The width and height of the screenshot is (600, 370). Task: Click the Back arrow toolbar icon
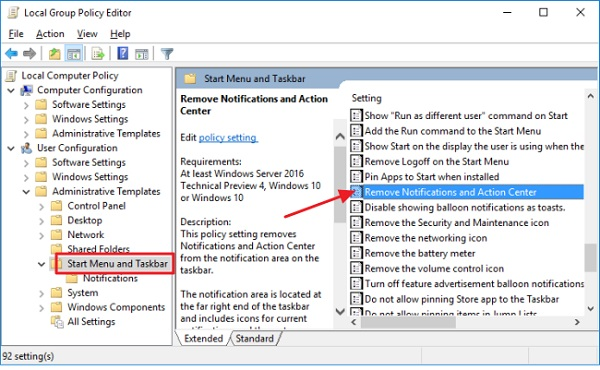[x=11, y=54]
